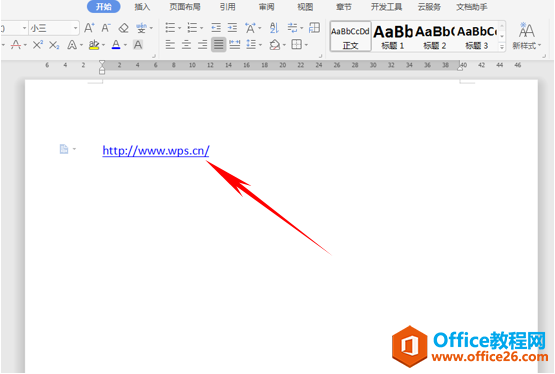Align text right
The height and width of the screenshot is (374, 555).
click(203, 45)
